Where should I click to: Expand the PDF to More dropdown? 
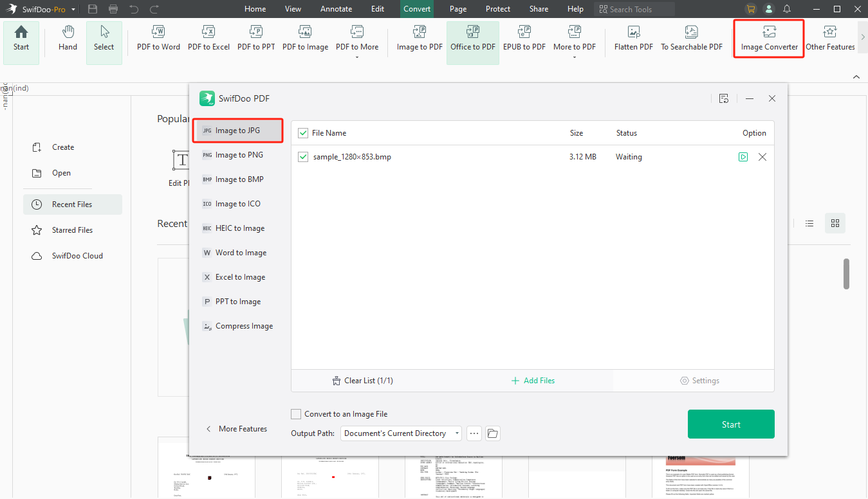coord(357,57)
